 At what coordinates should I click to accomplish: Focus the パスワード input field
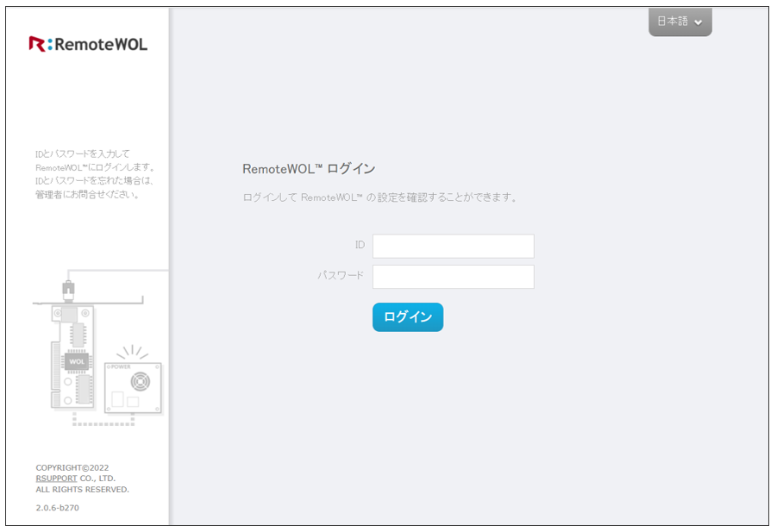pos(453,277)
